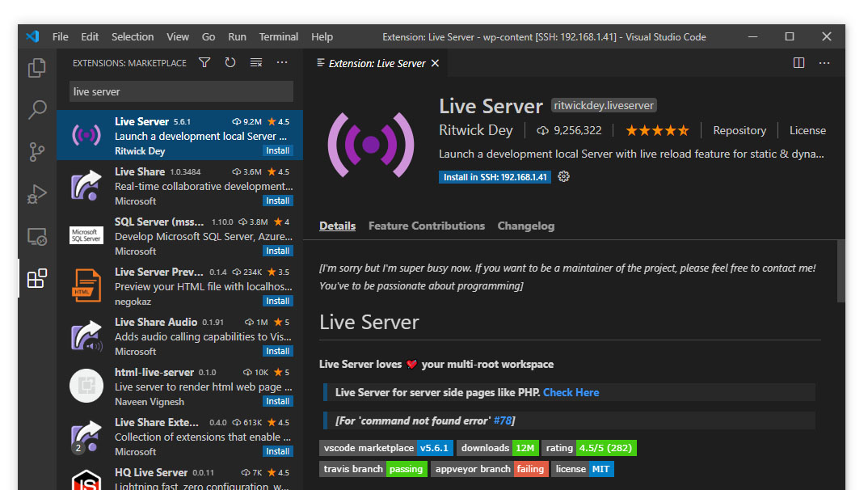Select Live Share Extension Pack icon
The image size is (868, 490).
[86, 437]
